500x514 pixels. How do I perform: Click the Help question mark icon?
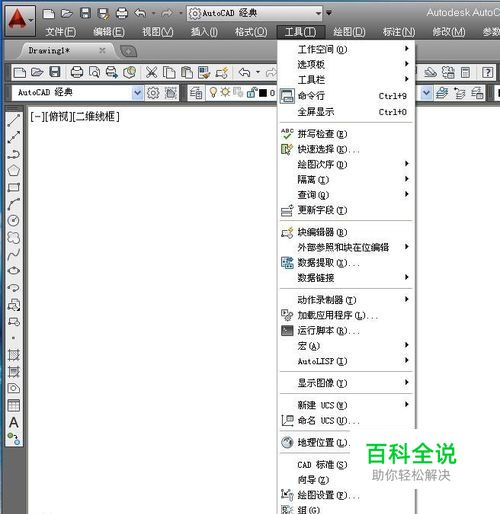point(487,72)
